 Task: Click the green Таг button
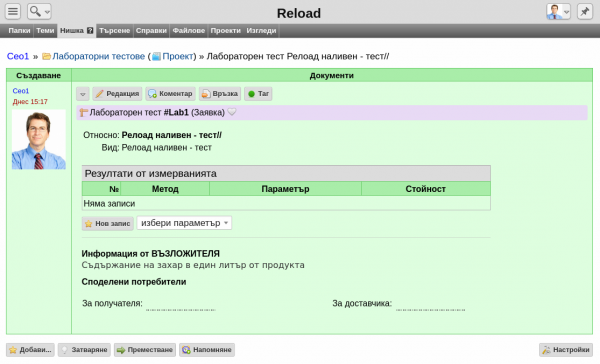pyautogui.click(x=258, y=94)
